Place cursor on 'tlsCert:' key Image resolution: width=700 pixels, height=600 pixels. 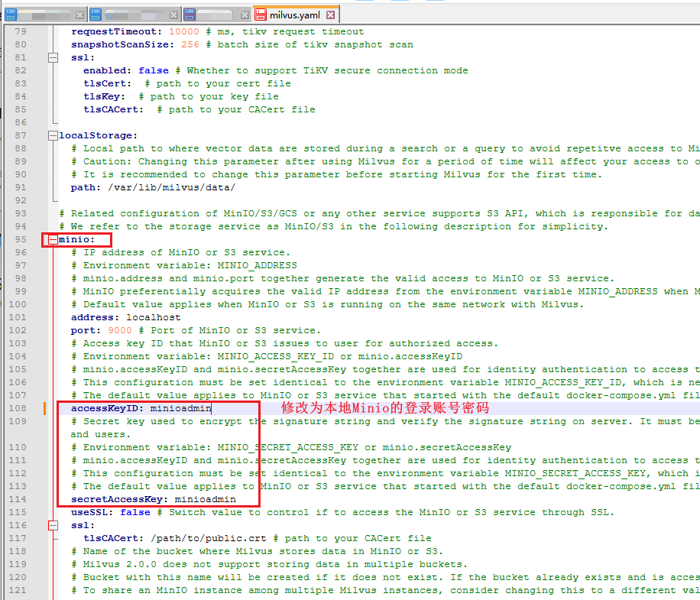pyautogui.click(x=107, y=83)
